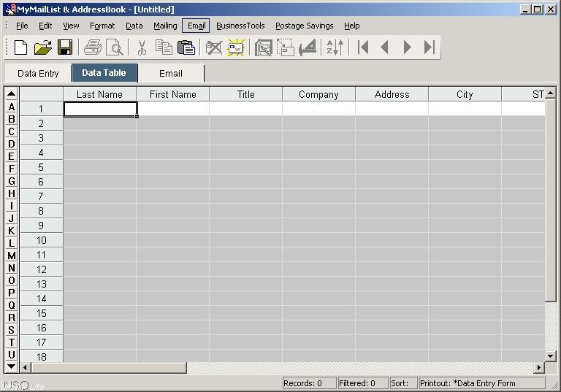561x392 pixels.
Task: Open the Help menu
Action: point(351,26)
